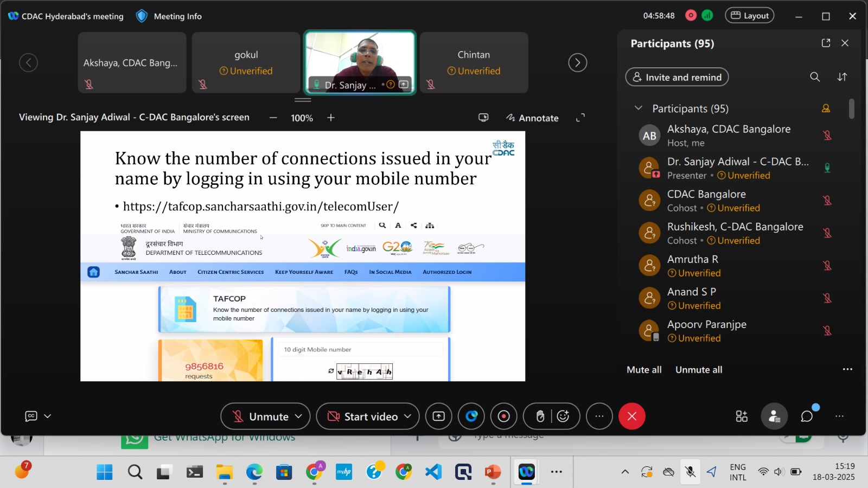The height and width of the screenshot is (488, 868).
Task: Click the Invite and remind button
Action: [x=677, y=77]
